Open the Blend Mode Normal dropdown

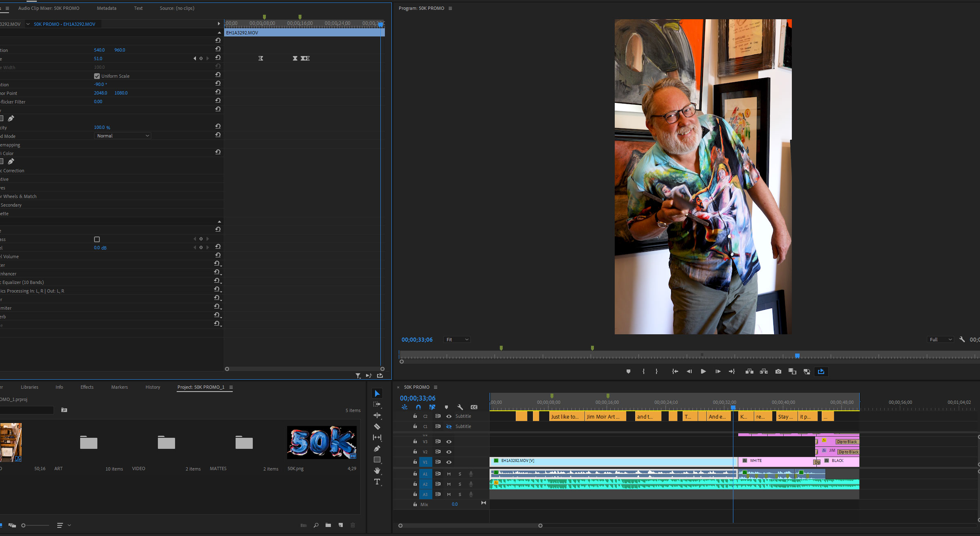122,136
